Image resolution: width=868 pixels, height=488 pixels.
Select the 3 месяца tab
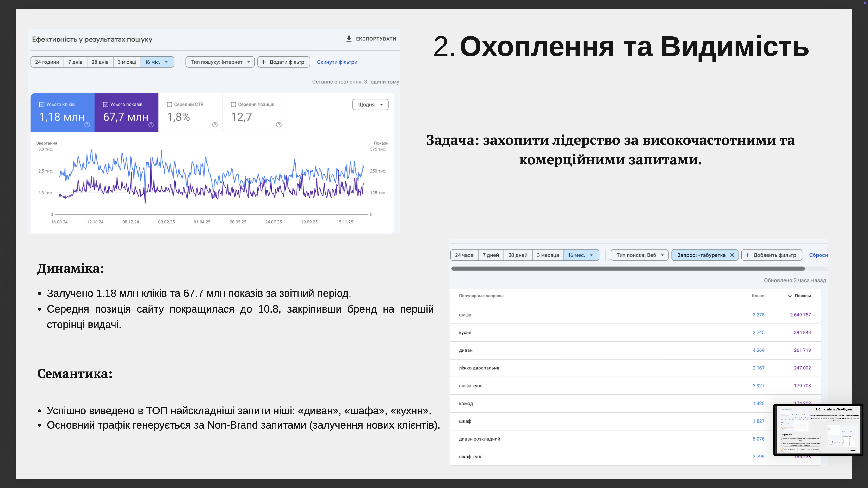pos(548,255)
